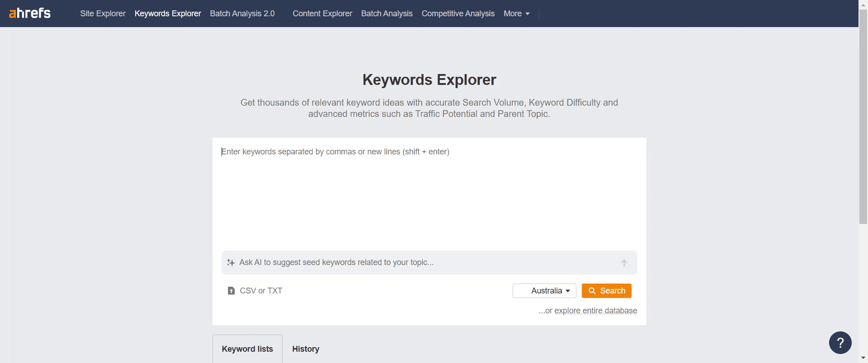
Task: Click the vertical scrollbar thumb
Action: (863, 116)
